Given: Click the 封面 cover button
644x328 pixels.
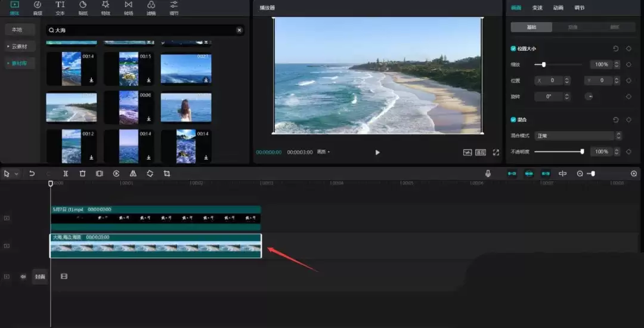Looking at the screenshot, I should click(40, 277).
